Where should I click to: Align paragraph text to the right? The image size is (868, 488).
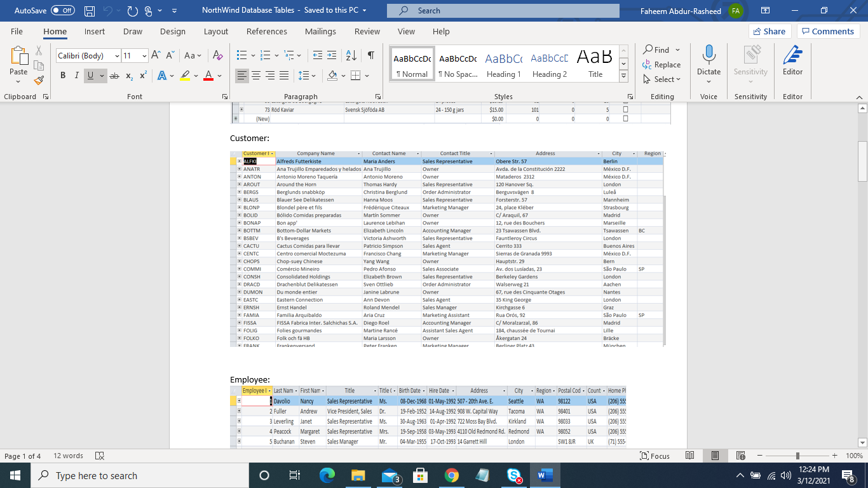(270, 76)
